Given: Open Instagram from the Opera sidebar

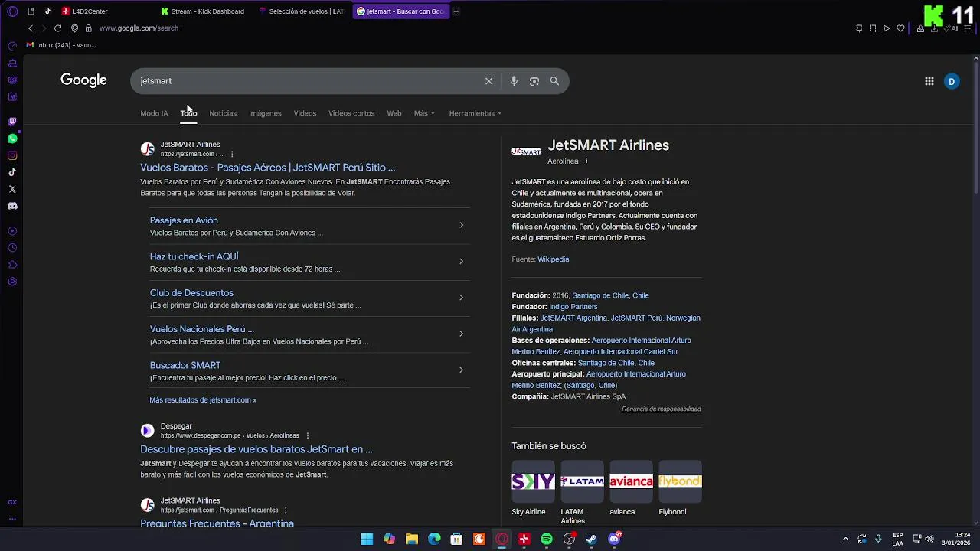Looking at the screenshot, I should click(12, 155).
